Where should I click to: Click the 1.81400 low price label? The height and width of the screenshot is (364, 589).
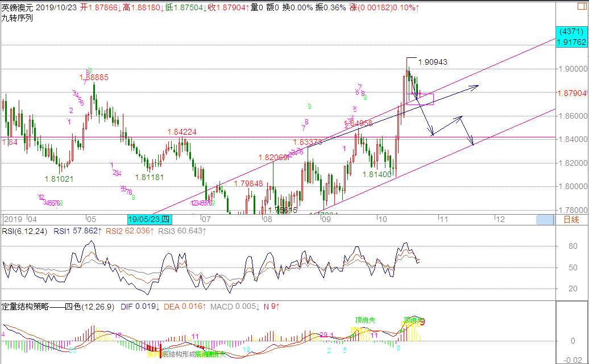click(377, 174)
